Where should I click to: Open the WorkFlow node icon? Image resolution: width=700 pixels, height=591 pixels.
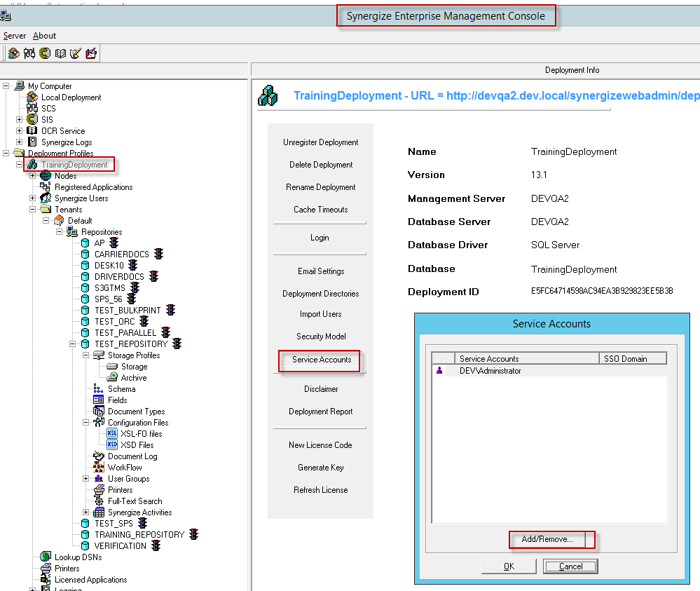tap(99, 468)
